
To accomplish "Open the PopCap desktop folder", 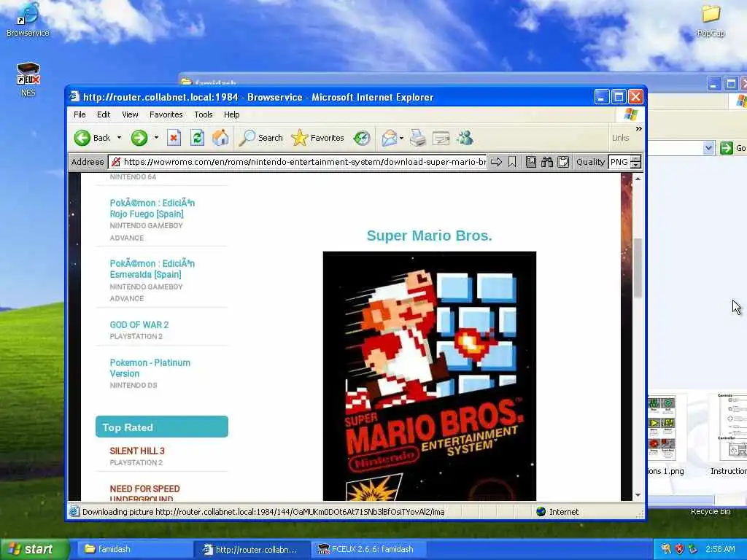I will pyautogui.click(x=711, y=20).
